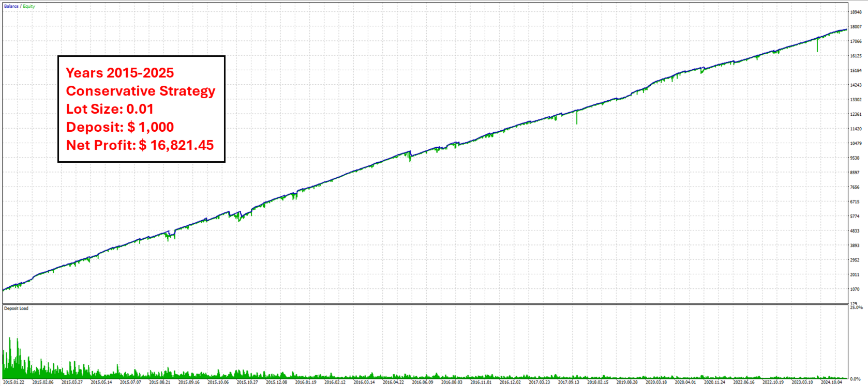The height and width of the screenshot is (386, 868).
Task: Click the 2022.10.19 date label
Action: pos(773,382)
